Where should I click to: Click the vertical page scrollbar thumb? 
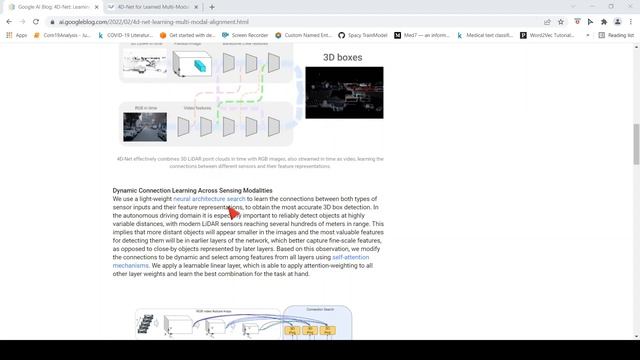click(x=636, y=144)
